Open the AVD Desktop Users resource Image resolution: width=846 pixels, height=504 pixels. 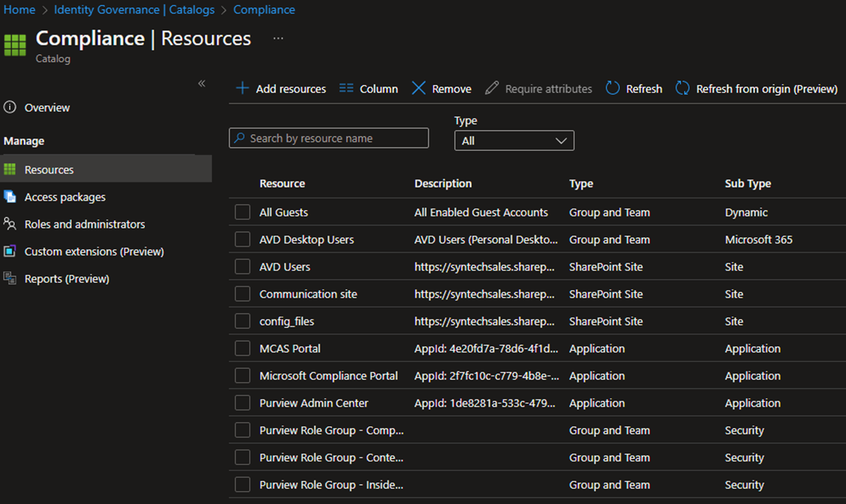pos(306,240)
